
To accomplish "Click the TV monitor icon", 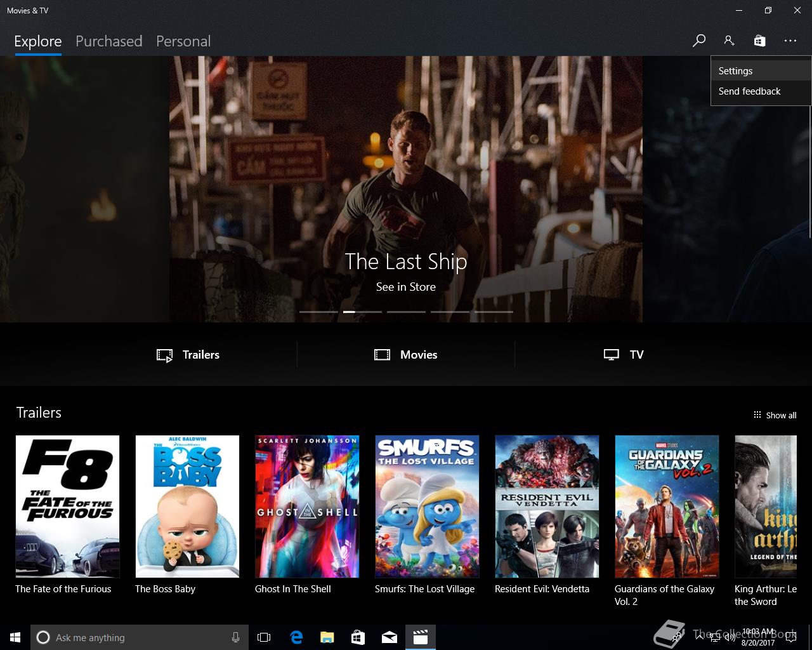I will 612,355.
